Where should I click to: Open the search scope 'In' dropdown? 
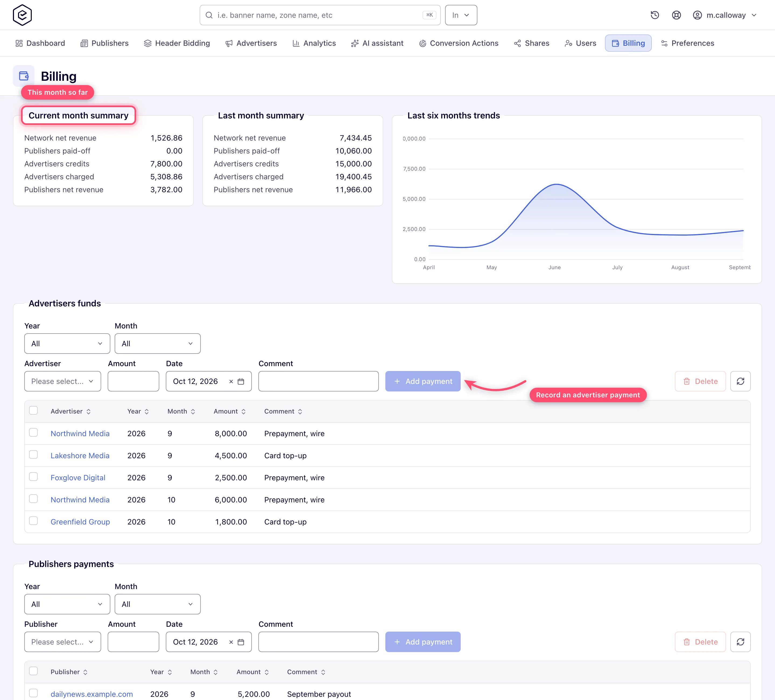tap(461, 15)
